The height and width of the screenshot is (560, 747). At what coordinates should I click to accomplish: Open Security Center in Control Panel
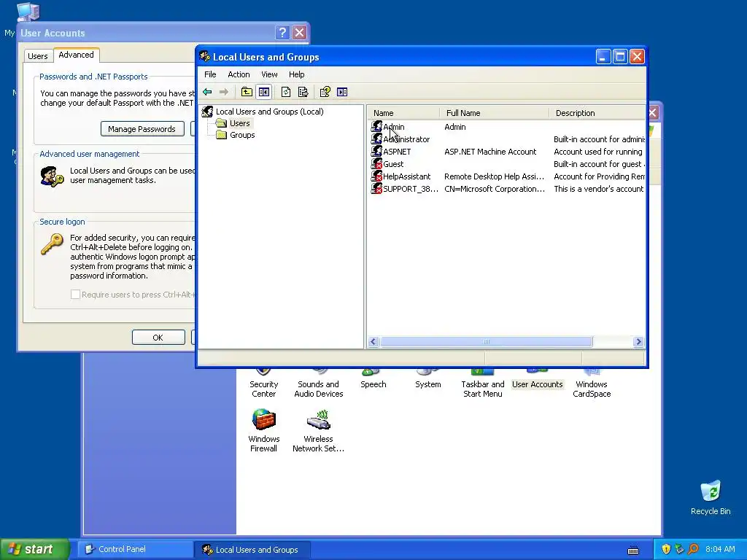click(x=263, y=384)
